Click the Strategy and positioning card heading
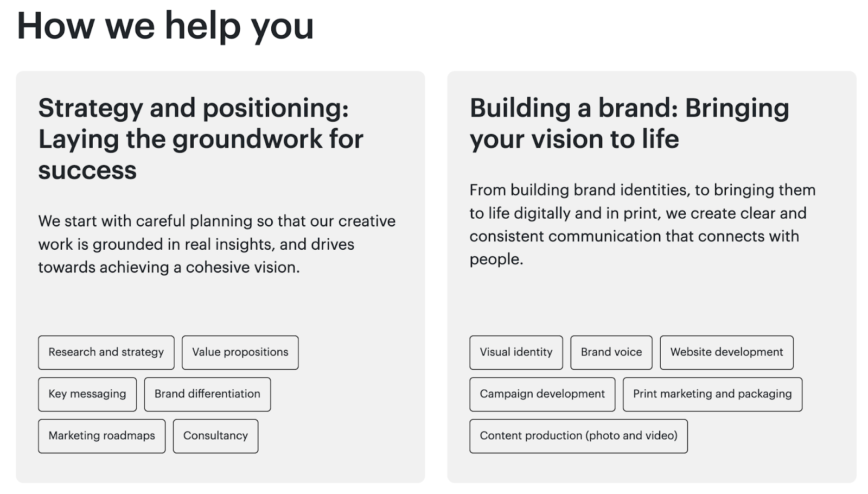 click(201, 139)
